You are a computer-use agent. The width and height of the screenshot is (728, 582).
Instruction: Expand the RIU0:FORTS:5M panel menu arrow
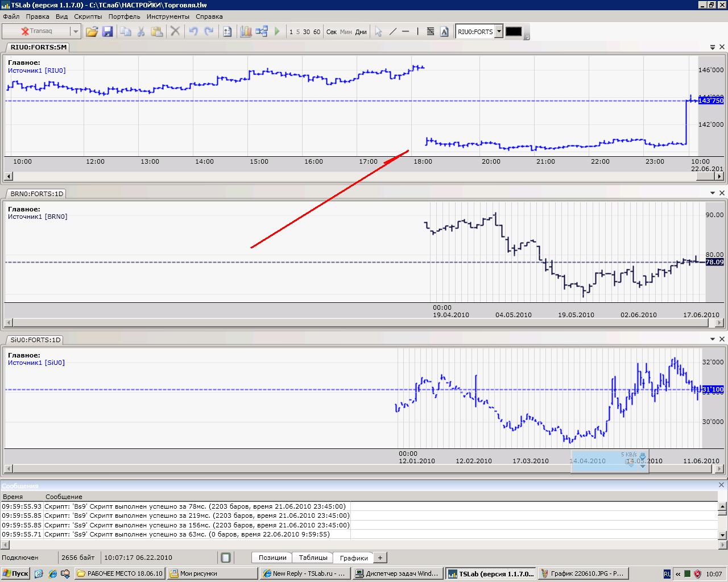713,47
